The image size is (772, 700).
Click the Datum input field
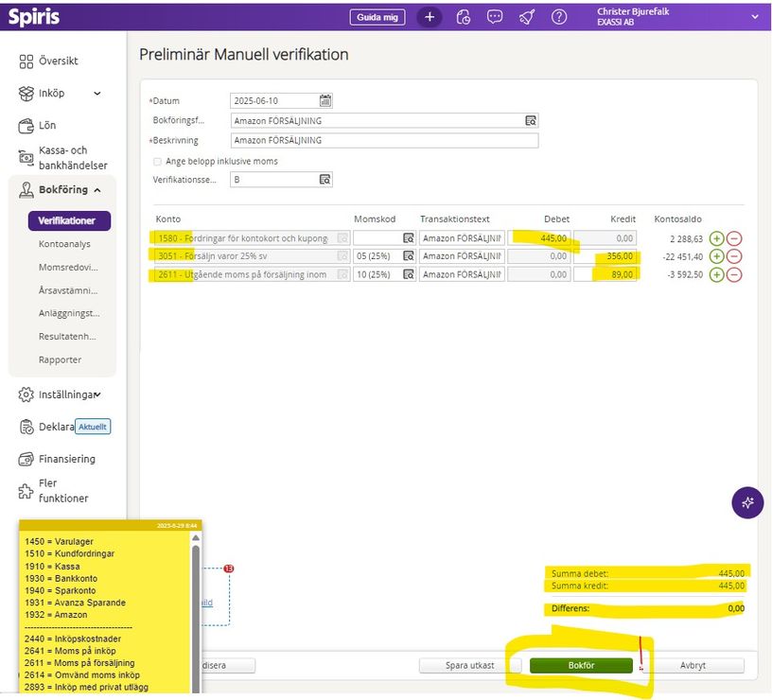coord(275,100)
